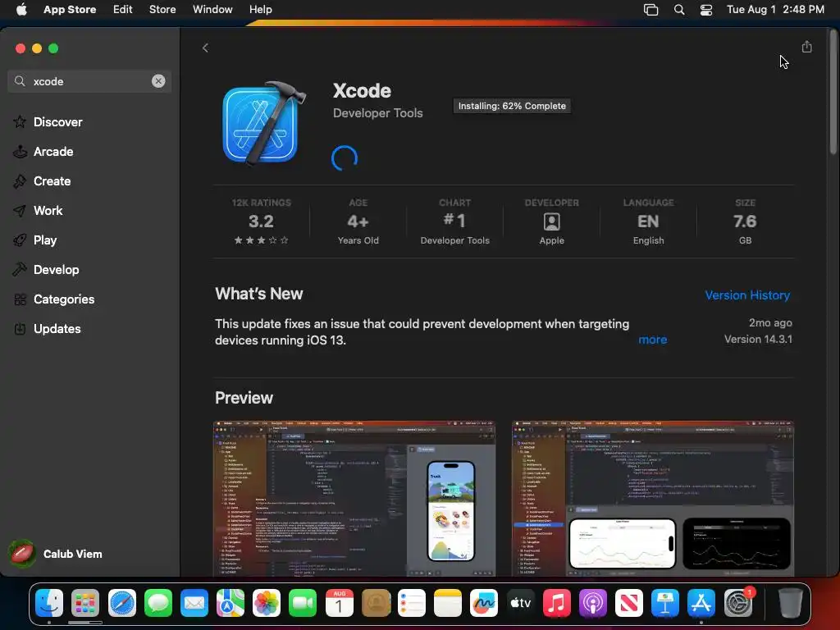The image size is (840, 630).
Task: Open Mail from the Dock
Action: tap(194, 603)
